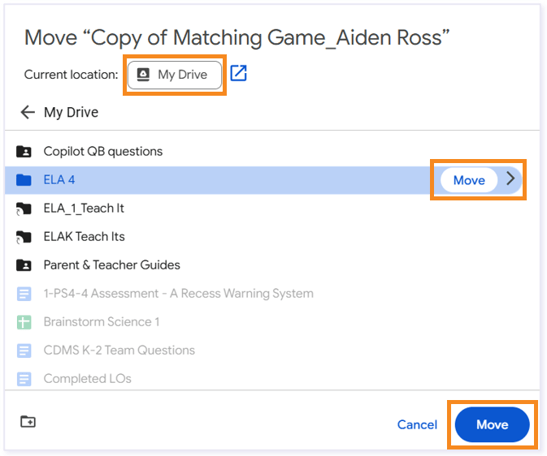Click the My Drive current location chip
Image resolution: width=547 pixels, height=456 pixels.
174,75
